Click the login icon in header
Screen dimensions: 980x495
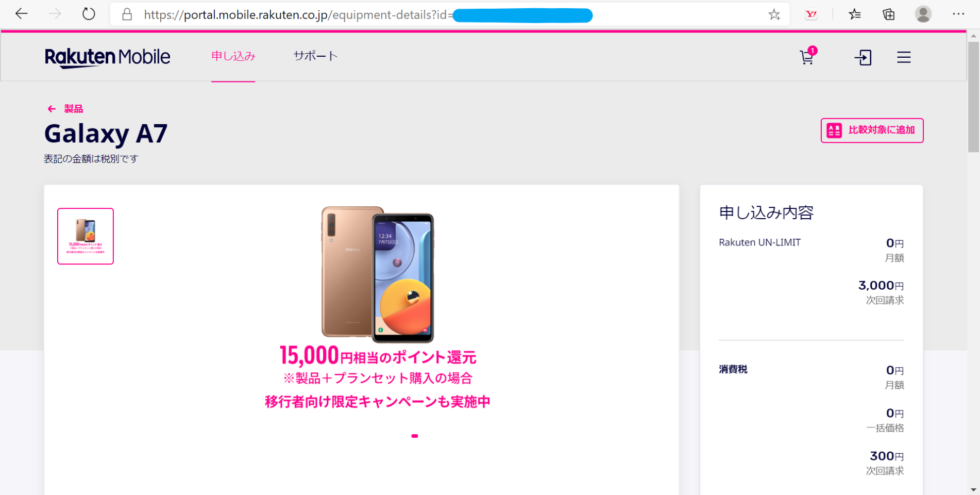[863, 57]
